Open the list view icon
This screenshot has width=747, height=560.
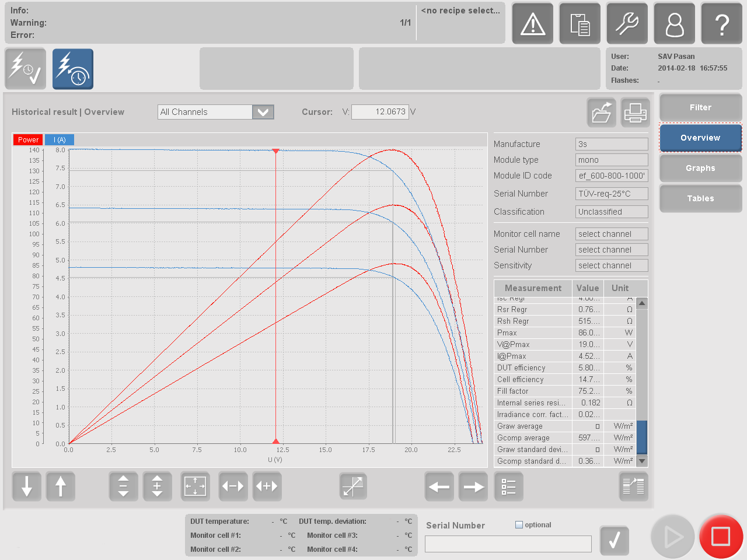click(x=508, y=486)
